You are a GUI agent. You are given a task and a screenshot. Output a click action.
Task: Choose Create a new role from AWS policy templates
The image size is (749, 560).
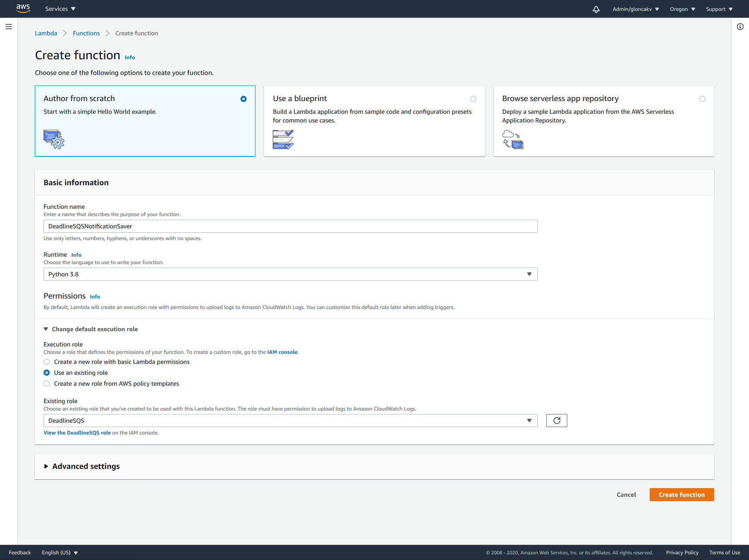[x=47, y=384]
